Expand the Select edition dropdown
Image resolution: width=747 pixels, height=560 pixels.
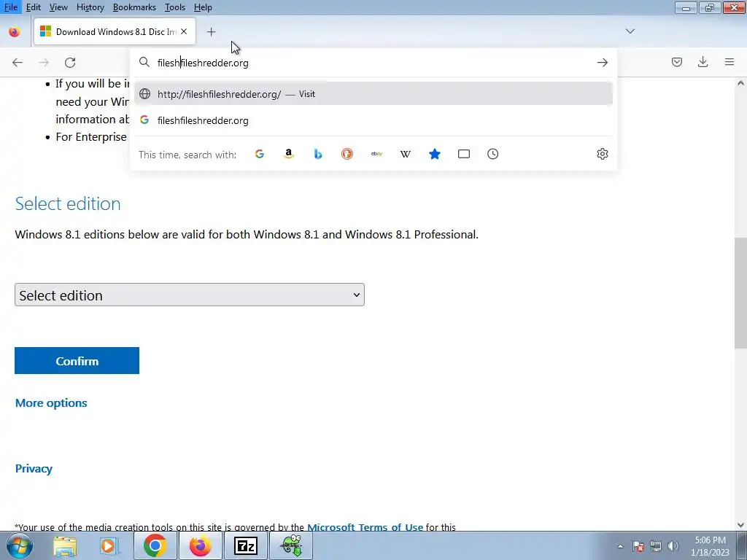190,295
